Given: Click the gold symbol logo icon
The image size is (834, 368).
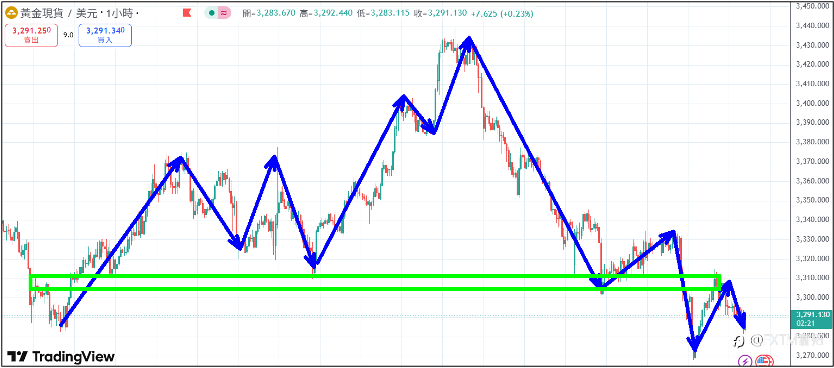Looking at the screenshot, I should click(x=10, y=13).
